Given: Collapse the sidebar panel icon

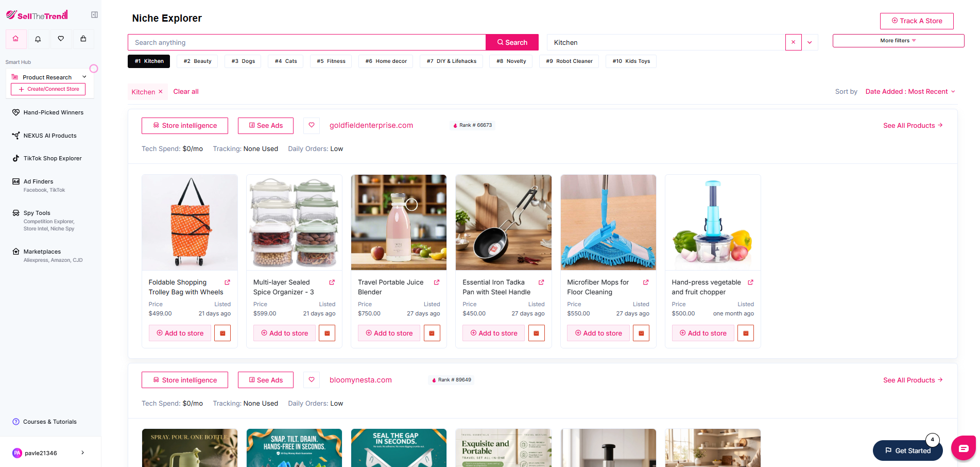Looking at the screenshot, I should pos(94,15).
